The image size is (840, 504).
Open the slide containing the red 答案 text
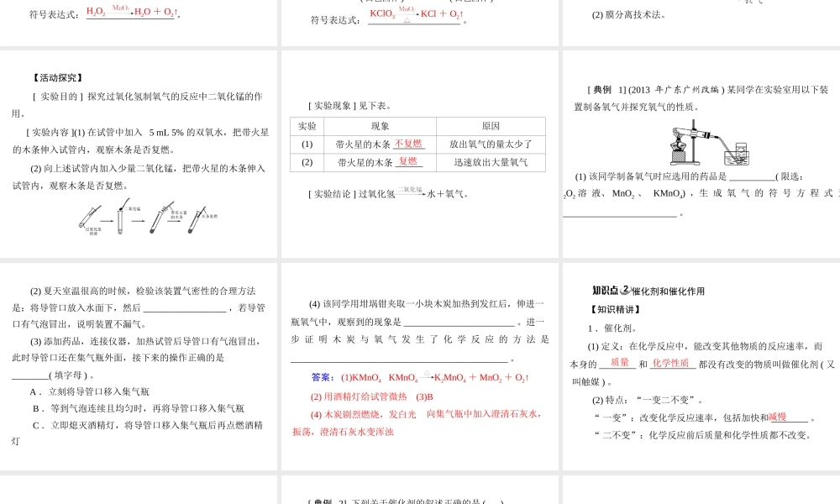pos(419,366)
